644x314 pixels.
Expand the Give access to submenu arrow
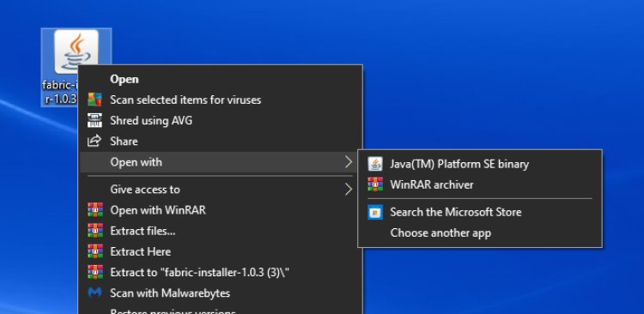[349, 190]
